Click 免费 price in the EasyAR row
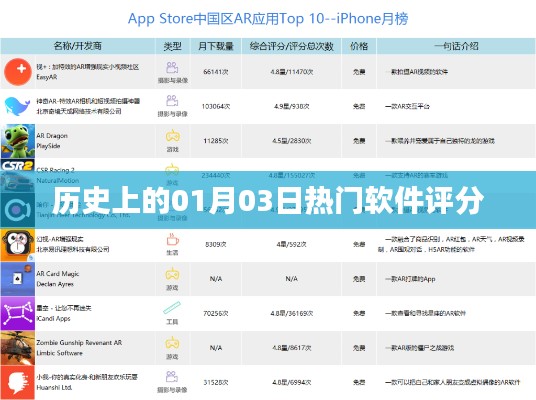 coord(359,72)
